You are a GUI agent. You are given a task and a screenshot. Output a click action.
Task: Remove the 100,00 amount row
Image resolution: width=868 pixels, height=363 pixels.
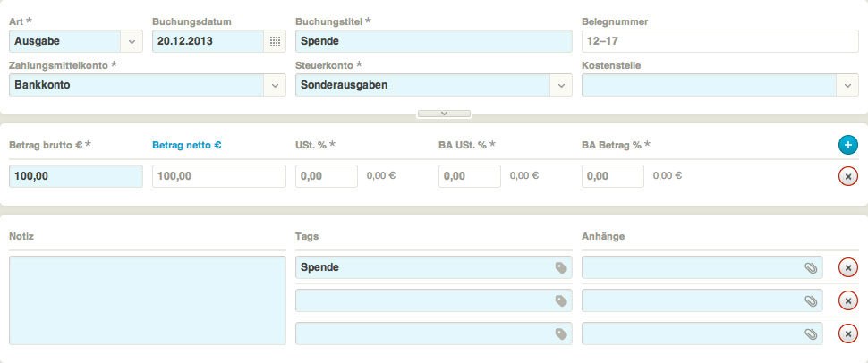(847, 176)
